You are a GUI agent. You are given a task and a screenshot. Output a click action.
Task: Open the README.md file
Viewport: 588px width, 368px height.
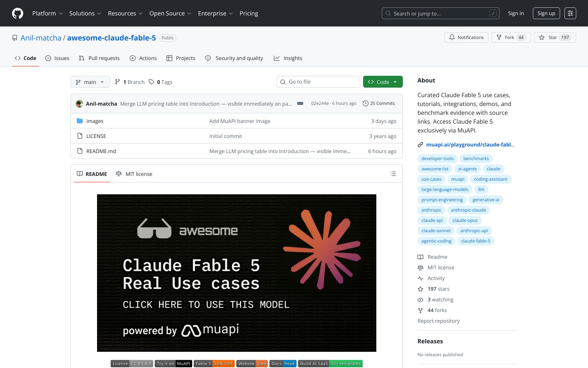pos(101,151)
